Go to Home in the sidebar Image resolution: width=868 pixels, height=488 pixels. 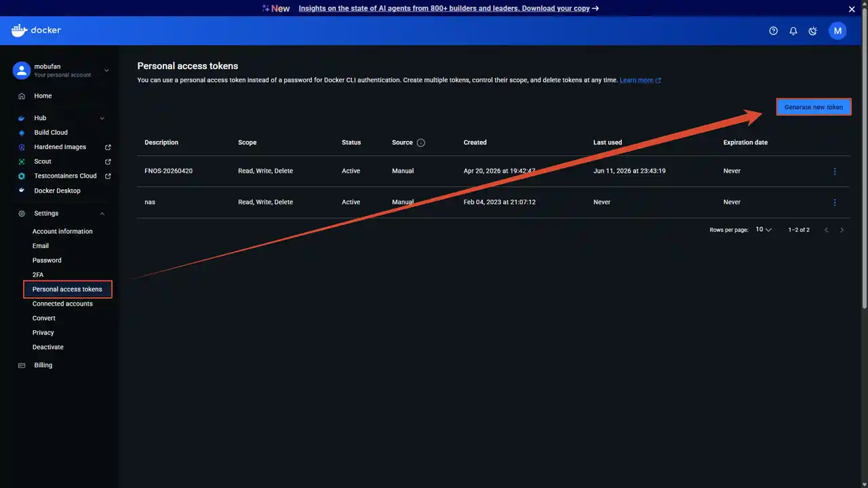(43, 96)
